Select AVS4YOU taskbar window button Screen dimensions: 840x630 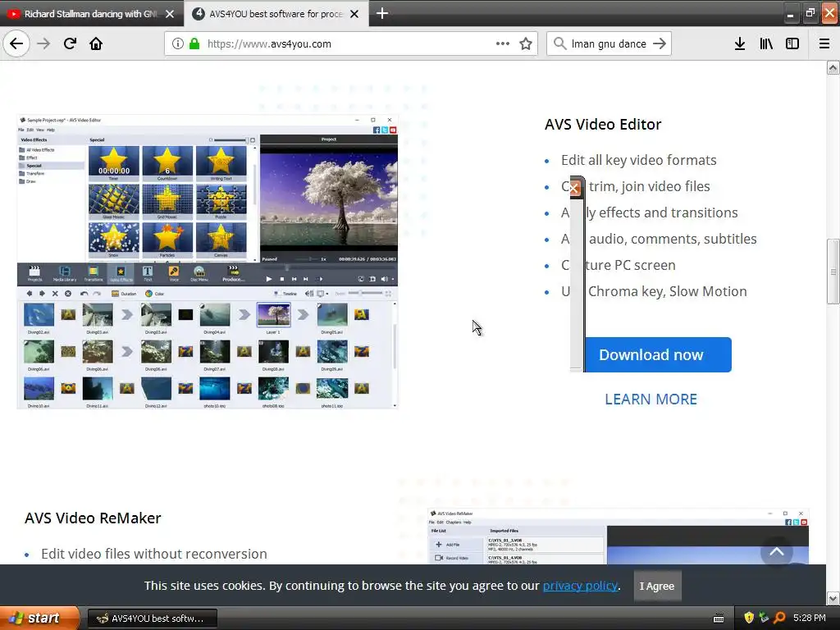tap(152, 619)
